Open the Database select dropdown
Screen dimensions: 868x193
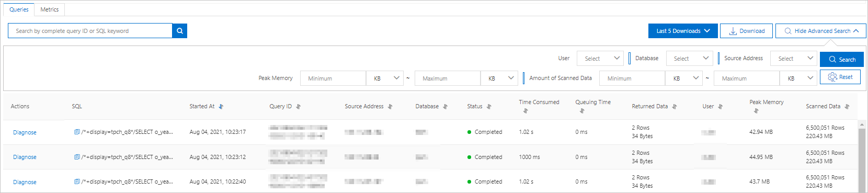coord(690,59)
